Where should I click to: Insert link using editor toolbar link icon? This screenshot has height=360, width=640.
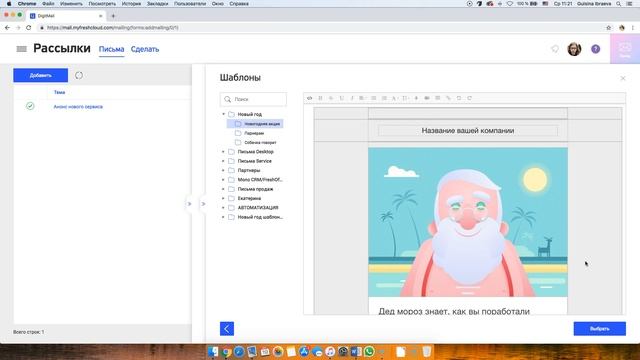click(x=448, y=98)
